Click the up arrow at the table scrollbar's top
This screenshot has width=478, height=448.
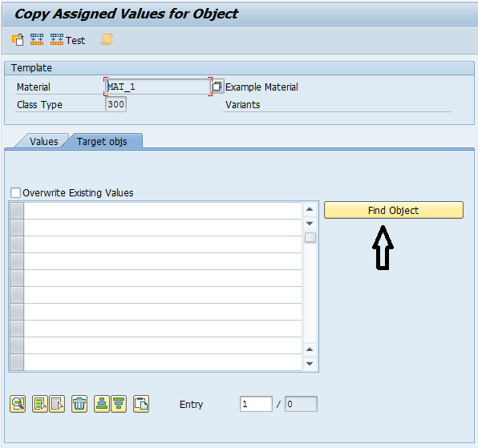pyautogui.click(x=310, y=209)
